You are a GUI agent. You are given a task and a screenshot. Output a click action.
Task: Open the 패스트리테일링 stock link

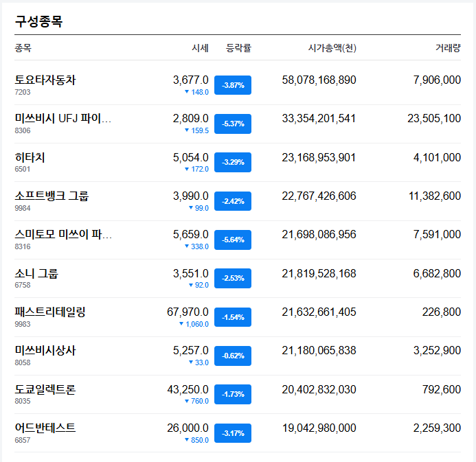pyautogui.click(x=50, y=312)
